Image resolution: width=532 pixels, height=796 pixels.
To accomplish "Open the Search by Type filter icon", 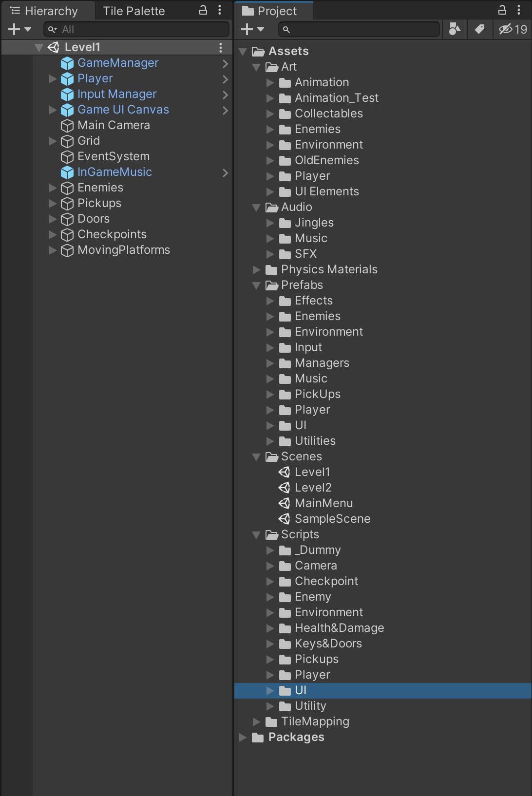I will (x=455, y=30).
